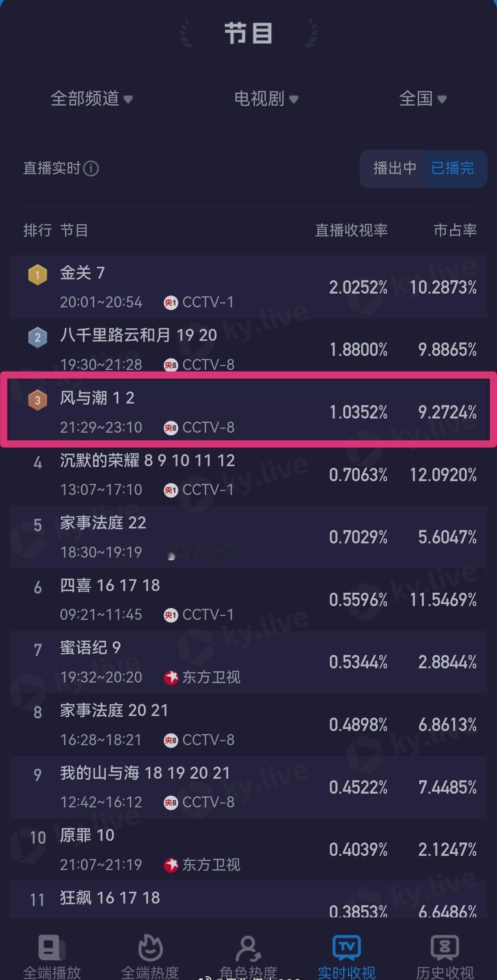497x980 pixels.
Task: Open the 全国 region dropdown
Action: click(x=424, y=100)
